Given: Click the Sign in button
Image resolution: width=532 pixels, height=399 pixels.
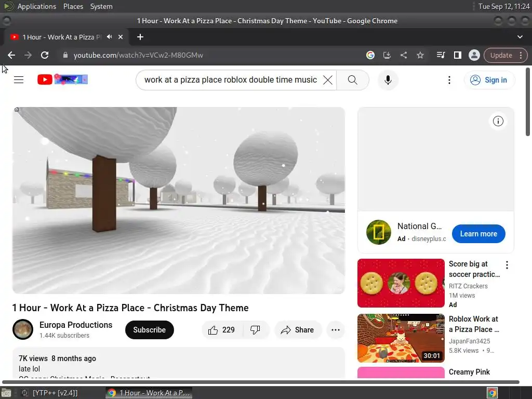Looking at the screenshot, I should pyautogui.click(x=489, y=80).
